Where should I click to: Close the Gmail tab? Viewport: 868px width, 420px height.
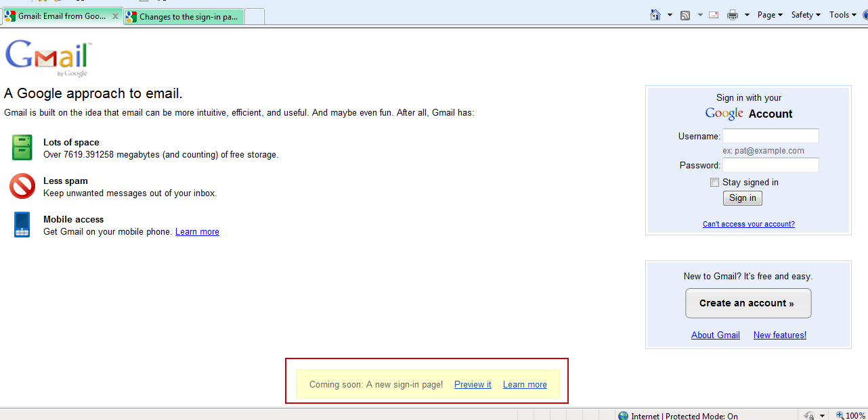(x=115, y=16)
